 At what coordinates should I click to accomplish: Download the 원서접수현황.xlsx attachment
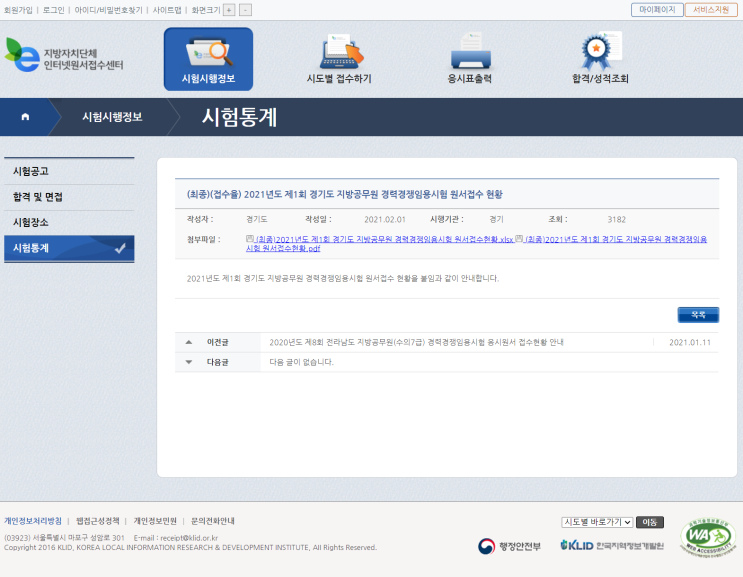tap(384, 239)
